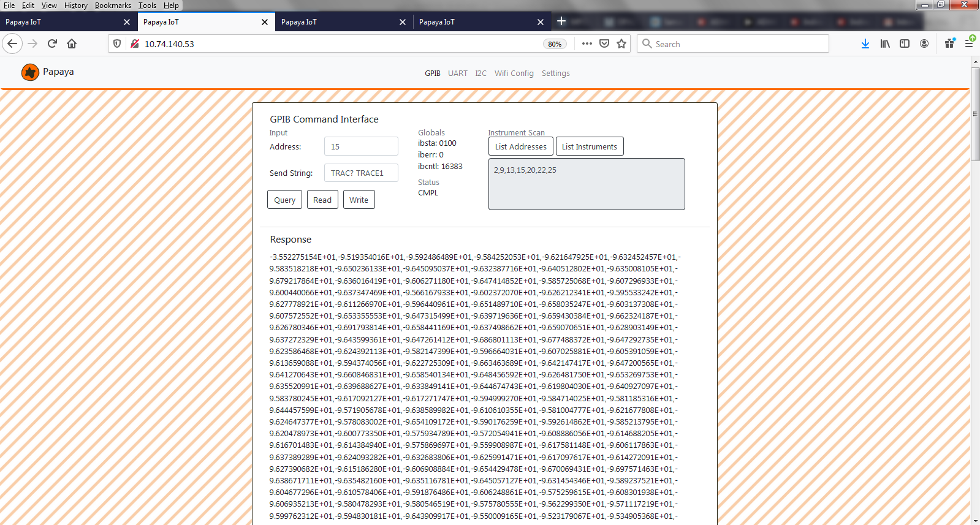
Task: Open the Library history and bookmarks icon
Action: tap(884, 43)
